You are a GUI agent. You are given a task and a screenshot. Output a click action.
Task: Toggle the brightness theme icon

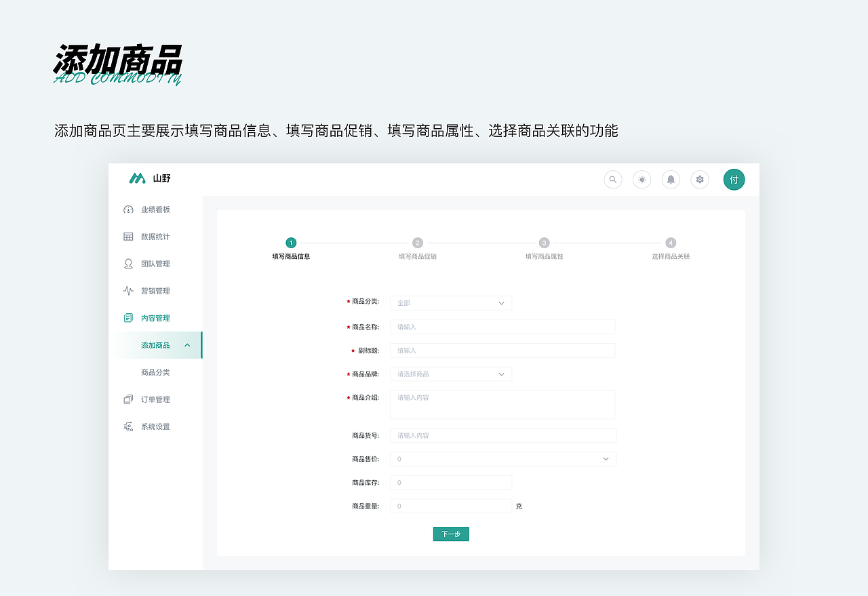[642, 180]
